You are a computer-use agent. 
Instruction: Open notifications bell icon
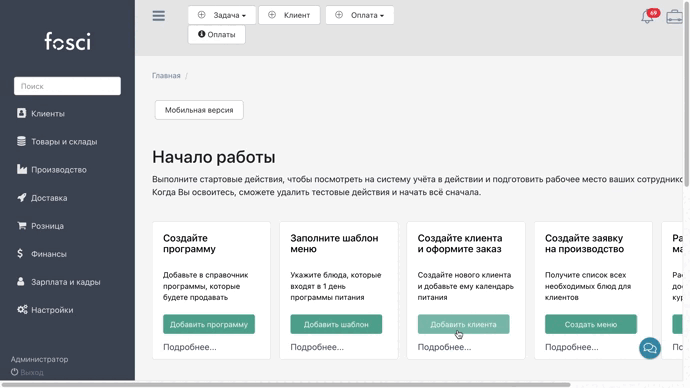pos(648,17)
